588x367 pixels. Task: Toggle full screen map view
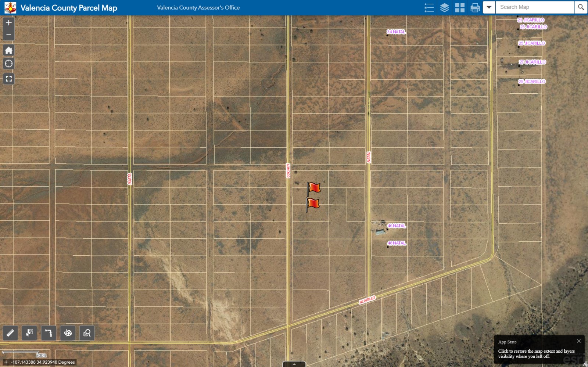point(9,79)
